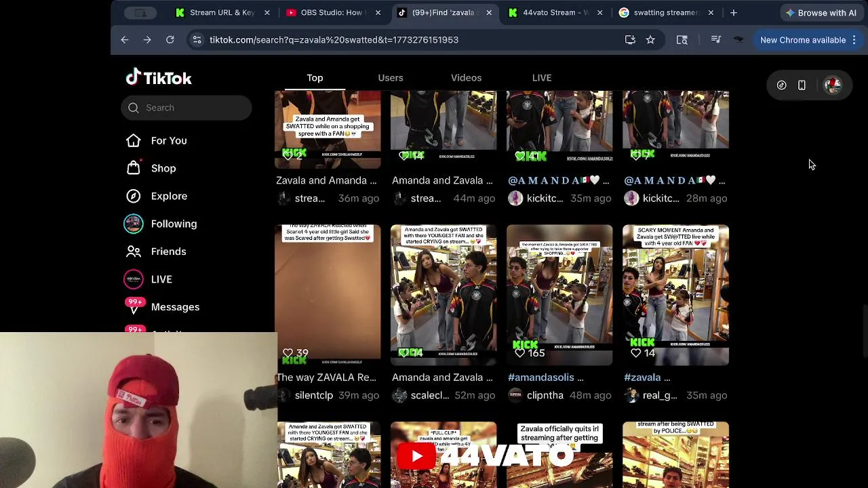Screen dimensions: 868x488
Task: Click the heart icon showing 165 likes
Action: [520, 353]
